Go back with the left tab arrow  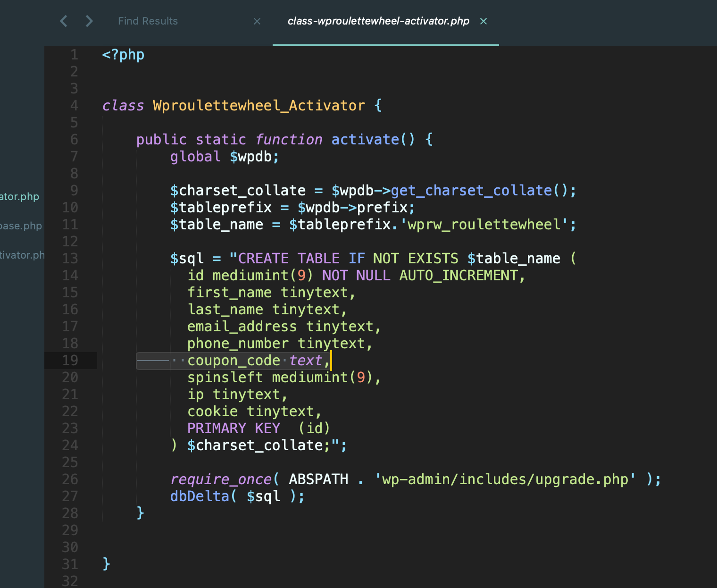(x=64, y=21)
